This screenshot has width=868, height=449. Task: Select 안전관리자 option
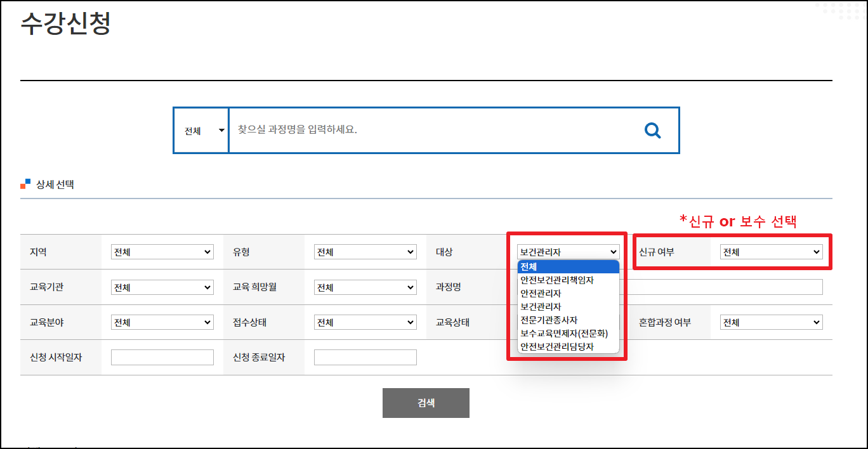click(568, 294)
